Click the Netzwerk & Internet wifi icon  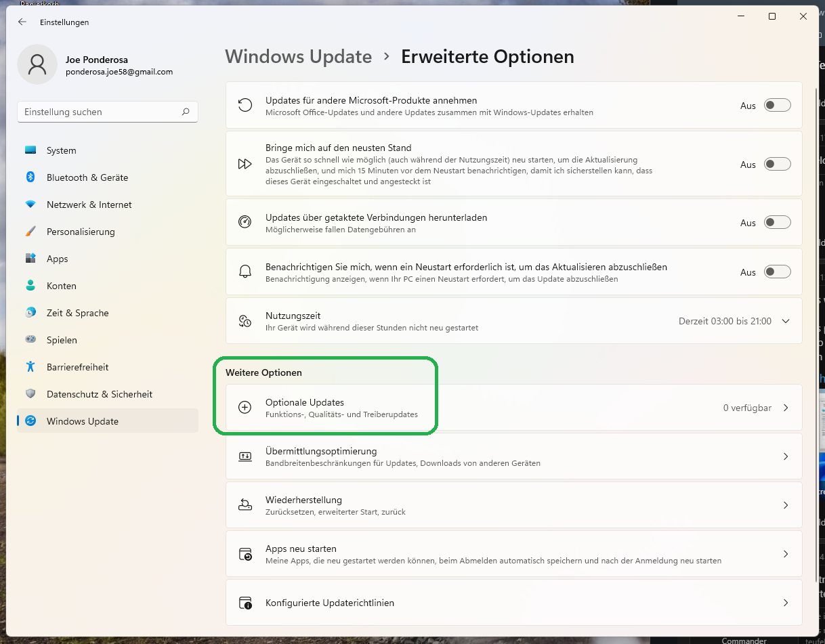pyautogui.click(x=30, y=205)
